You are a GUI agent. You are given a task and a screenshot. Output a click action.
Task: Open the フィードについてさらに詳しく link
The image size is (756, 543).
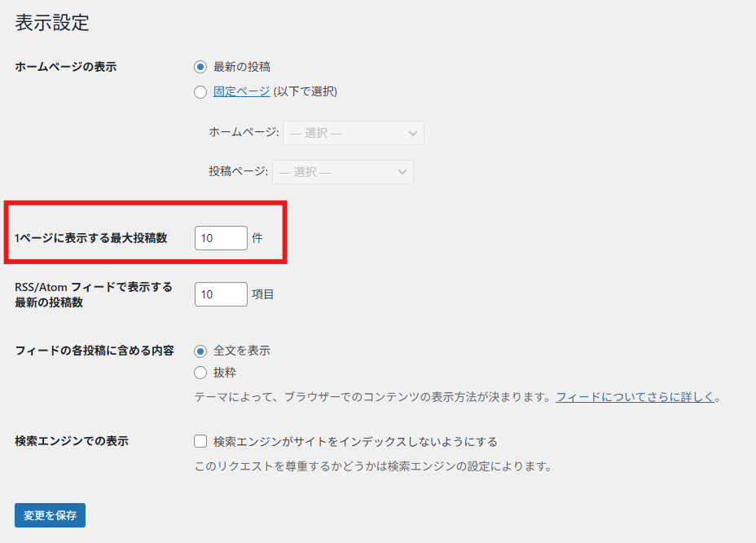tap(635, 397)
